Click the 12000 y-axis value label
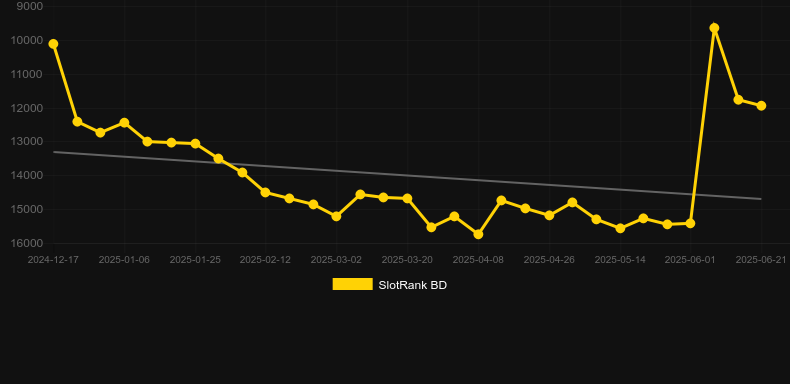This screenshot has height=384, width=790. point(26,108)
